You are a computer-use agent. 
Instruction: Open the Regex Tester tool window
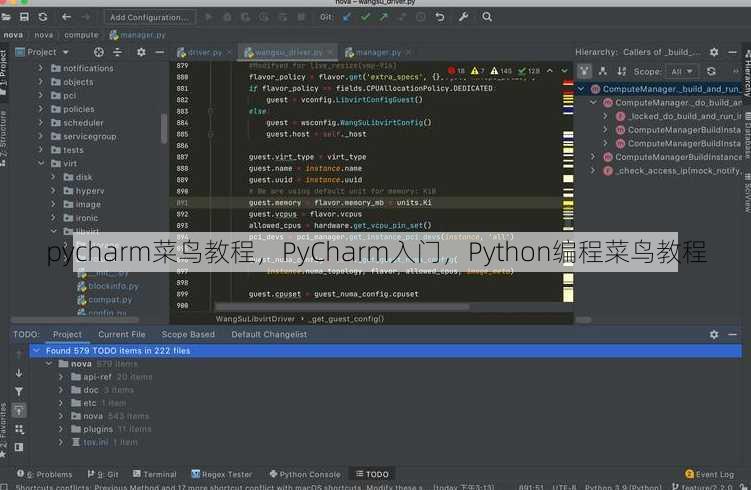pos(222,474)
